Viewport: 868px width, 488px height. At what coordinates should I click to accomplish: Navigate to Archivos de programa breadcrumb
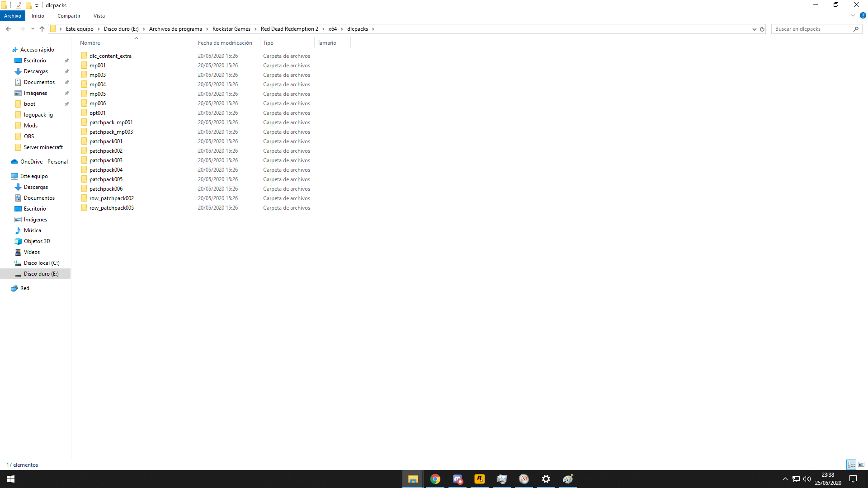pos(175,29)
